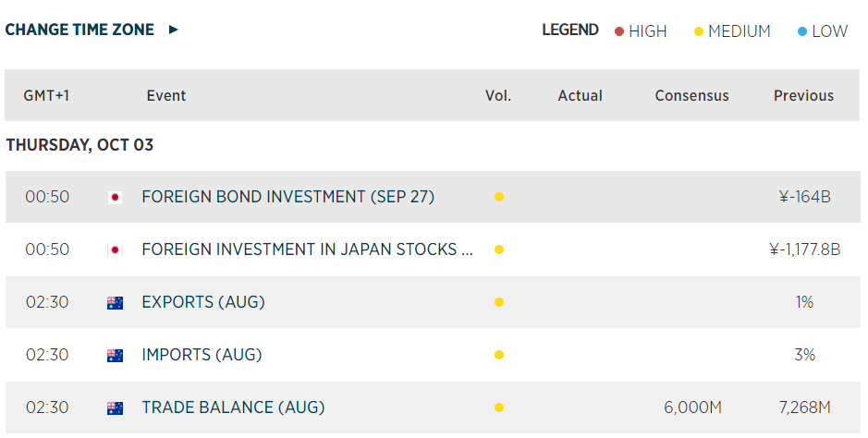The image size is (868, 438).
Task: Click the blue Low legend dot
Action: click(x=801, y=31)
